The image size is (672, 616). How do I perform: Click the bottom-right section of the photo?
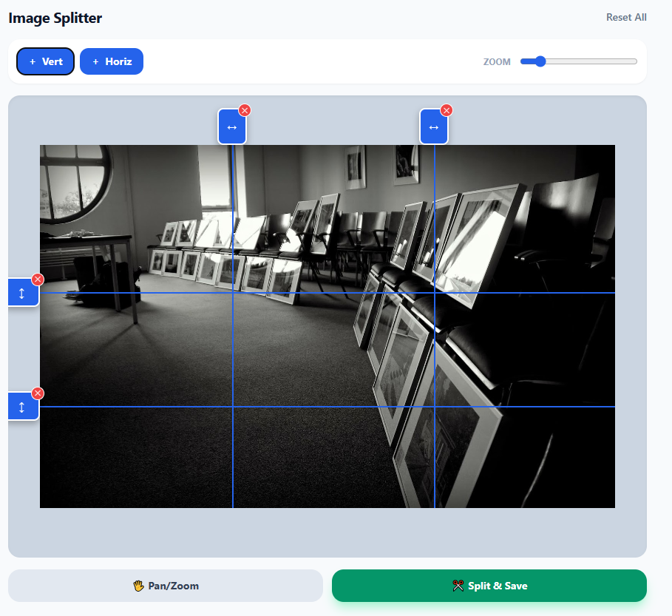[524, 457]
